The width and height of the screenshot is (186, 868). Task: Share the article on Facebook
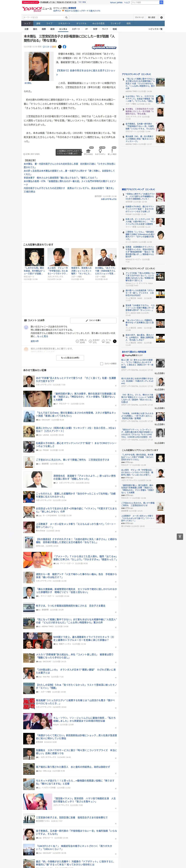64,47
